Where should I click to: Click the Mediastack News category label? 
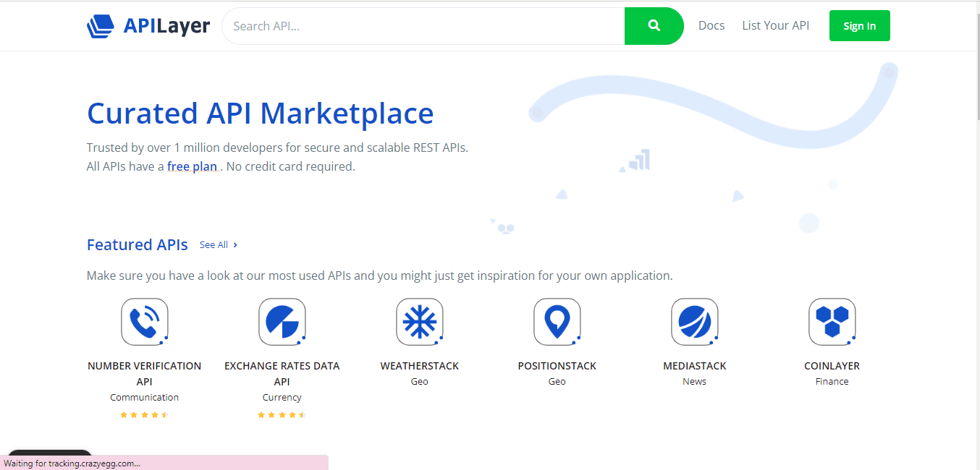[694, 381]
